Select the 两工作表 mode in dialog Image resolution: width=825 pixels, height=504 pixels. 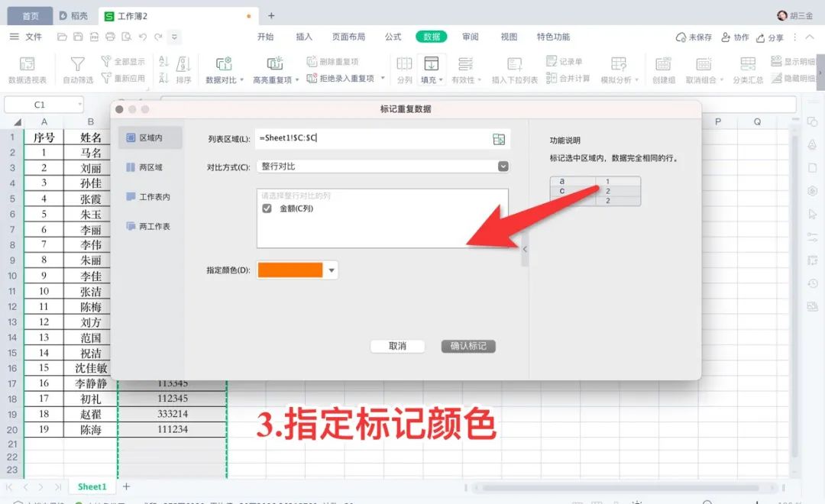click(150, 226)
